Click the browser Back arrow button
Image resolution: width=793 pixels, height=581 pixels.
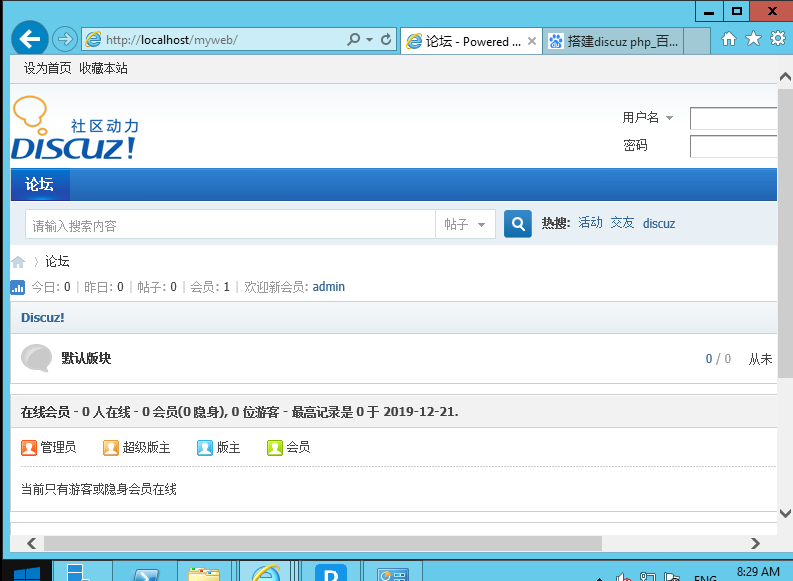(30, 38)
